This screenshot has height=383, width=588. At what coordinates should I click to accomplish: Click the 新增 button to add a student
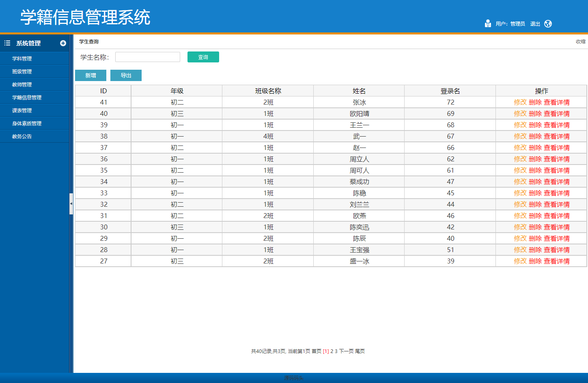(90, 75)
